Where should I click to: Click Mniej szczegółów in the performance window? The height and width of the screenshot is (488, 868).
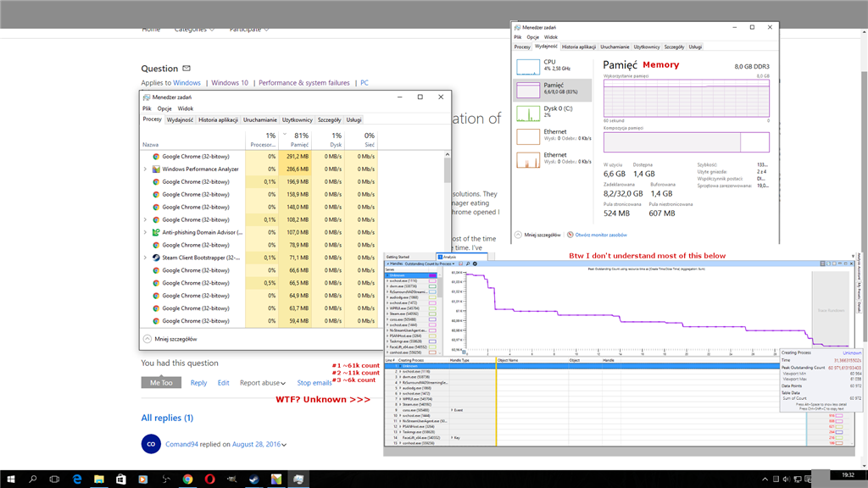coord(537,236)
